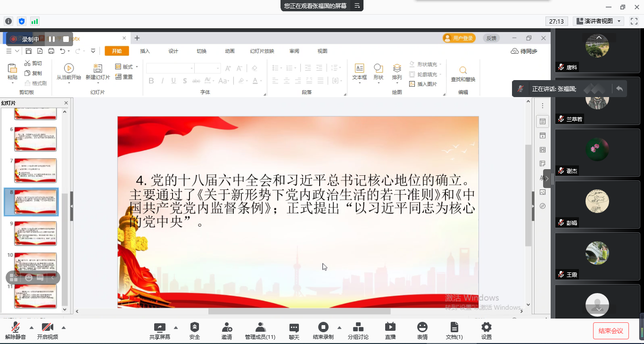Open the Security (安全) icon
Image resolution: width=644 pixels, height=344 pixels.
[194, 328]
